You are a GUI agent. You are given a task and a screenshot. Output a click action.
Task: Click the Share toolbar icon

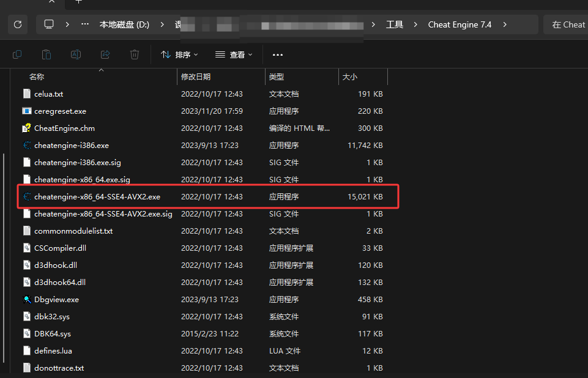pos(105,55)
